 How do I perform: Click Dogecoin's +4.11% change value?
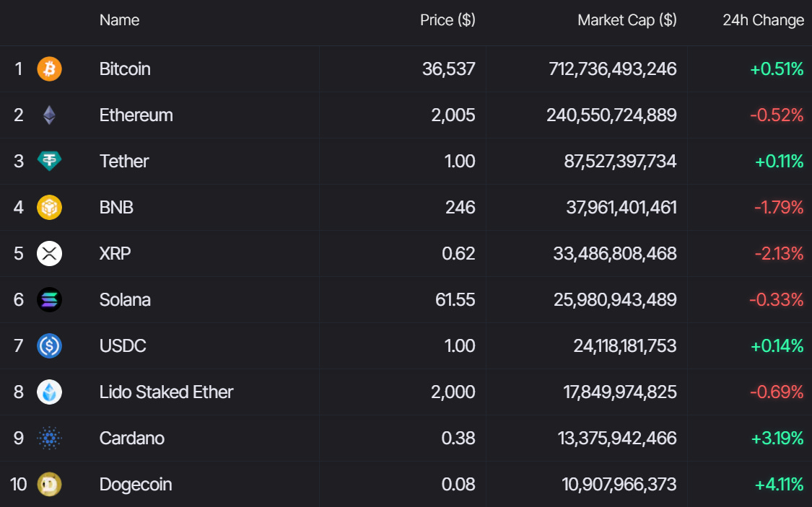(779, 484)
